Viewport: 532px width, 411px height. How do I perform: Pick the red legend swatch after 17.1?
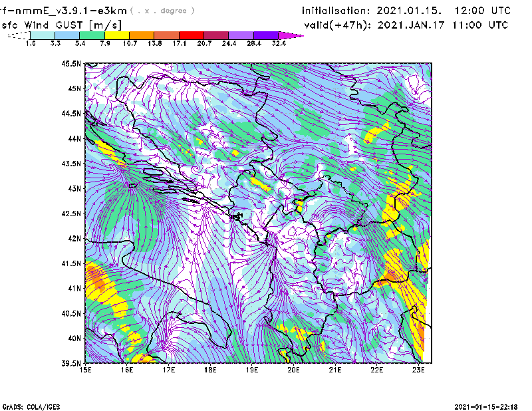(192, 35)
